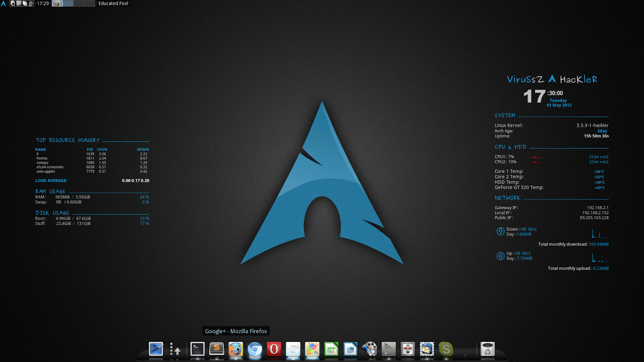Open the clipboard manager tray icon
644x362 pixels.
(x=12, y=3)
